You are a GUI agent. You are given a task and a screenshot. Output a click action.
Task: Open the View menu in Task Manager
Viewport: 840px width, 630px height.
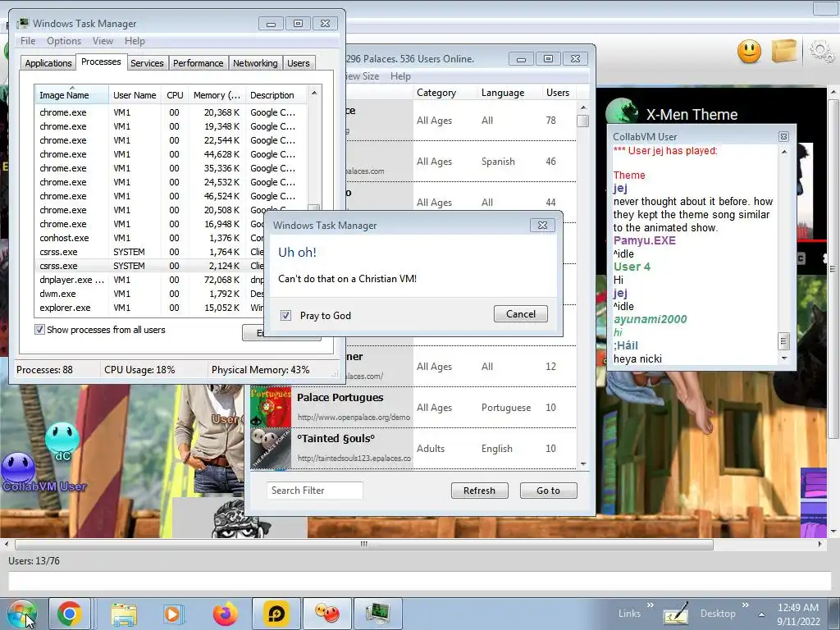coord(103,41)
